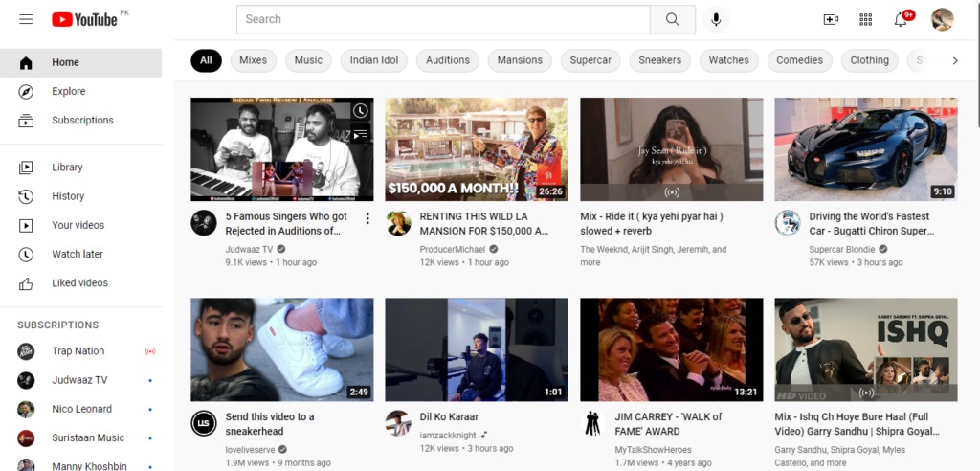Click the search magnifier button
The width and height of the screenshot is (980, 471).
(673, 19)
